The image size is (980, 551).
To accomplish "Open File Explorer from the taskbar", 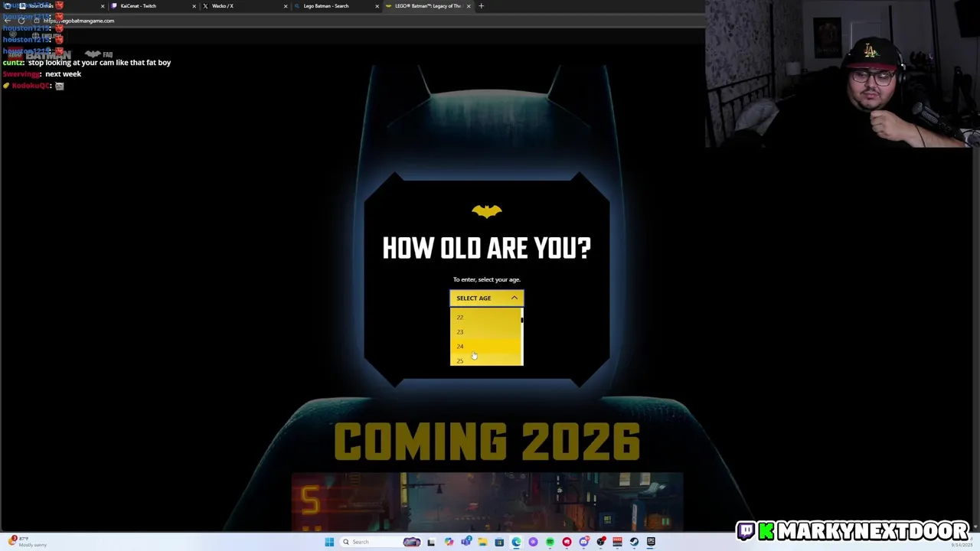I will click(482, 542).
